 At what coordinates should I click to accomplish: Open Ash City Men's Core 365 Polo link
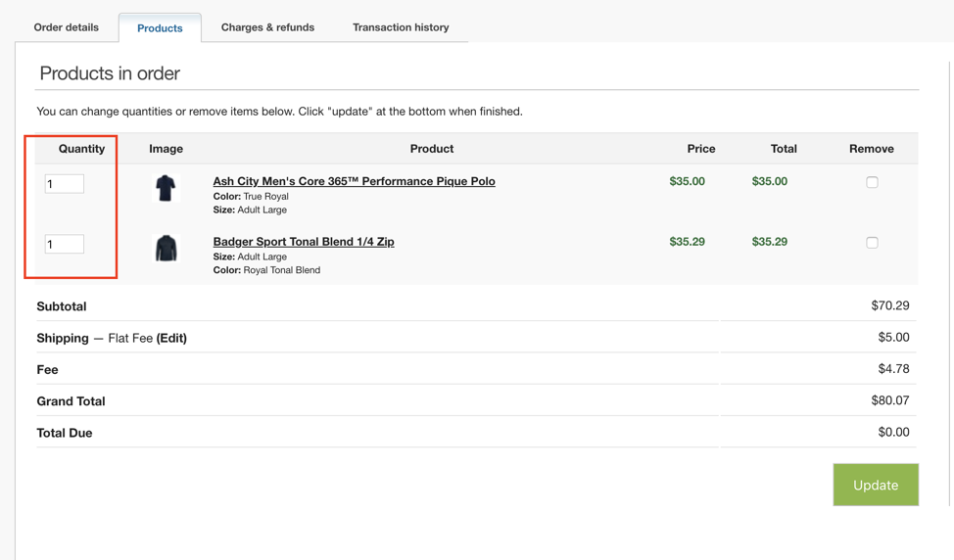tap(355, 181)
